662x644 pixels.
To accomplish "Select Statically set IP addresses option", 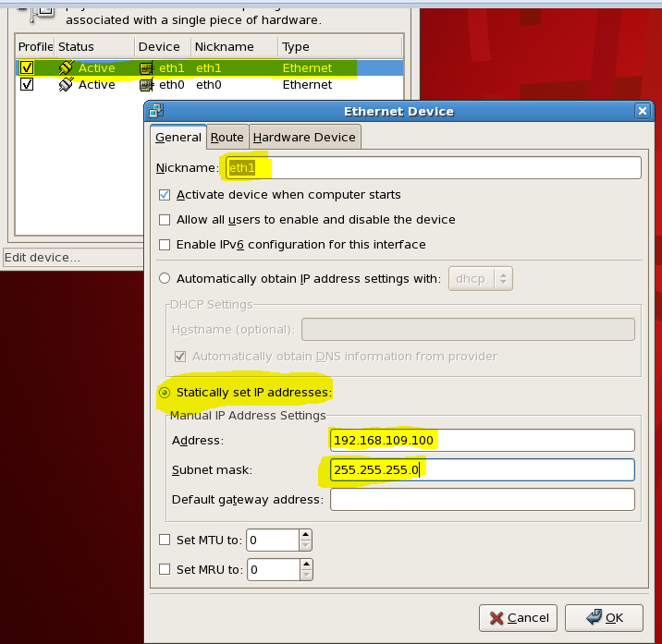I will (x=165, y=393).
